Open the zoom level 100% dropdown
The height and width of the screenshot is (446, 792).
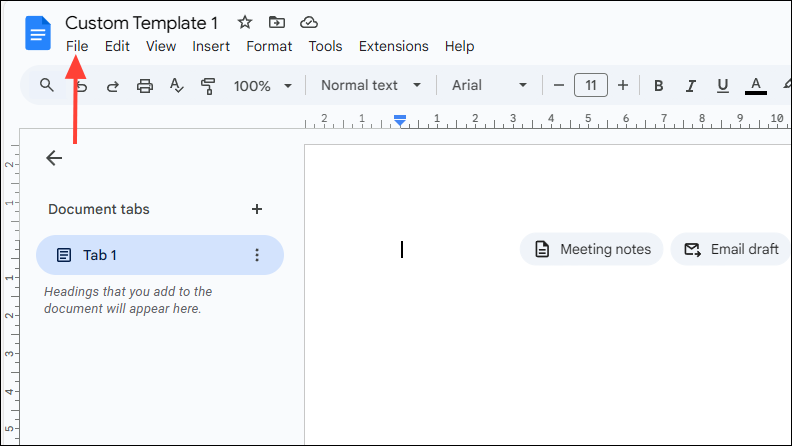pyautogui.click(x=264, y=86)
